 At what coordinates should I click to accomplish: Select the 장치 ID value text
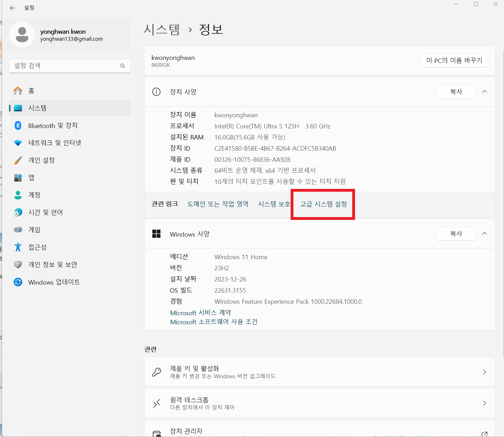275,149
